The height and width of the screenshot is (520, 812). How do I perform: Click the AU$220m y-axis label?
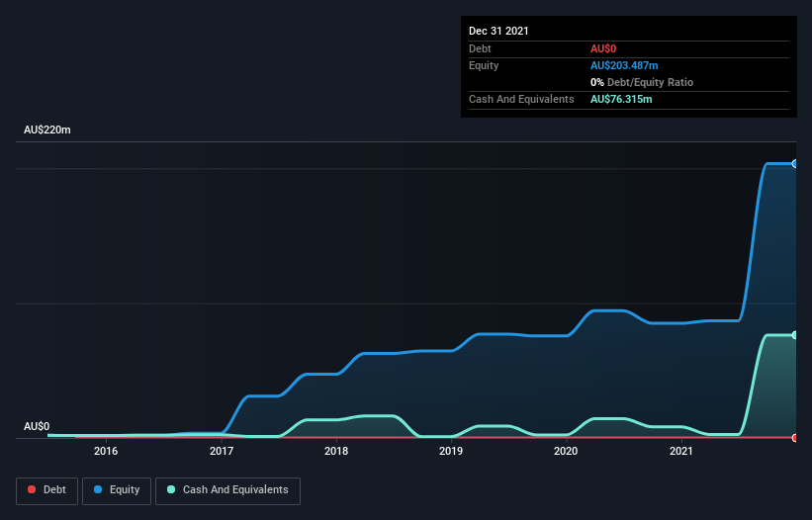[47, 130]
